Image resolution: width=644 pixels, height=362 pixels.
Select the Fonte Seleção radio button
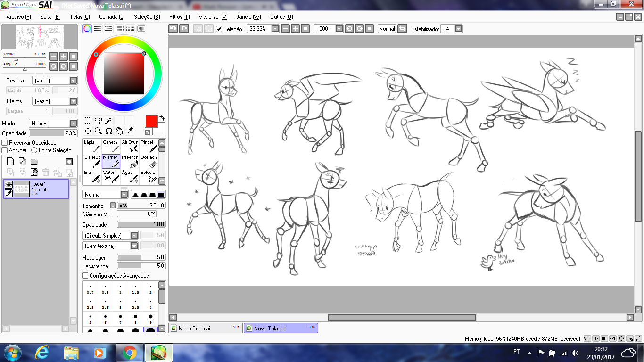point(34,150)
